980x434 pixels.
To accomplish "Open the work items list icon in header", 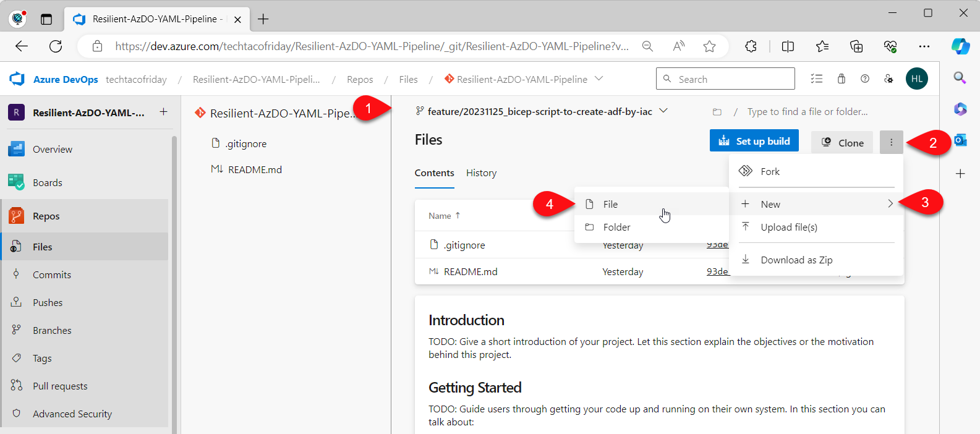I will pyautogui.click(x=817, y=79).
